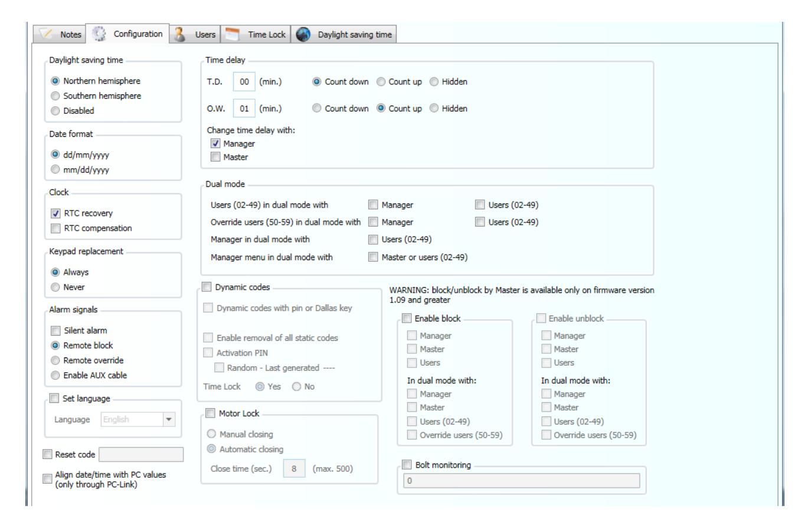Select Remote block alarm signal
The height and width of the screenshot is (532, 808).
point(82,345)
